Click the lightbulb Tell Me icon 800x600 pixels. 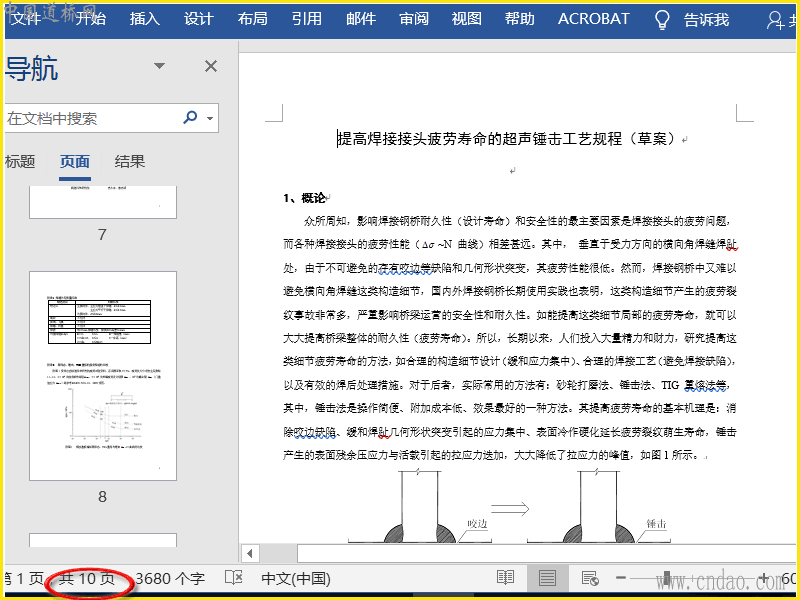pyautogui.click(x=662, y=20)
